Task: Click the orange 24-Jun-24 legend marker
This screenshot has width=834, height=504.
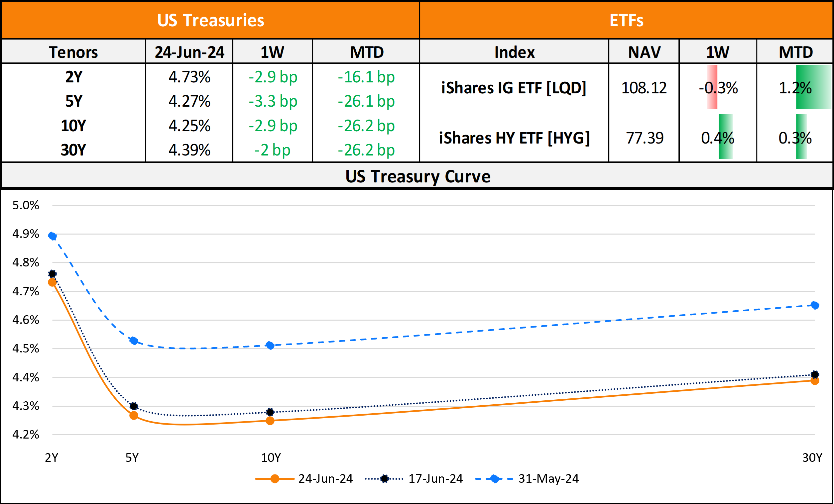Action: tap(275, 479)
